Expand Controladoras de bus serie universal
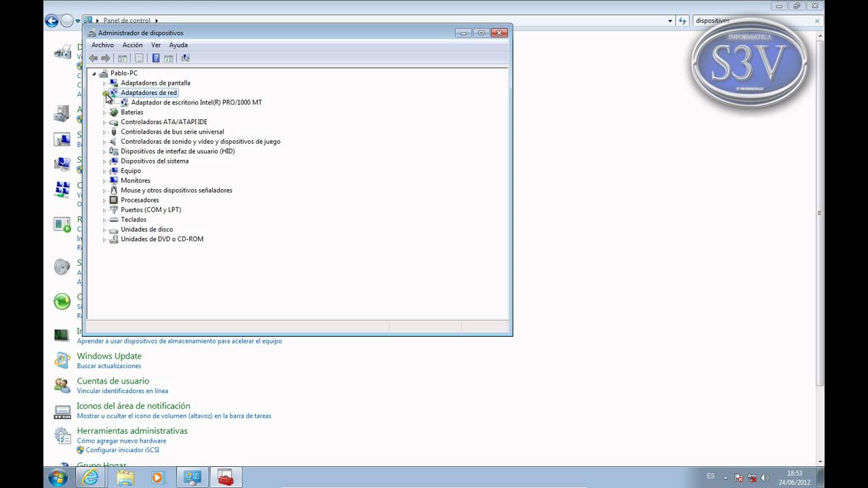The width and height of the screenshot is (868, 488). 104,132
